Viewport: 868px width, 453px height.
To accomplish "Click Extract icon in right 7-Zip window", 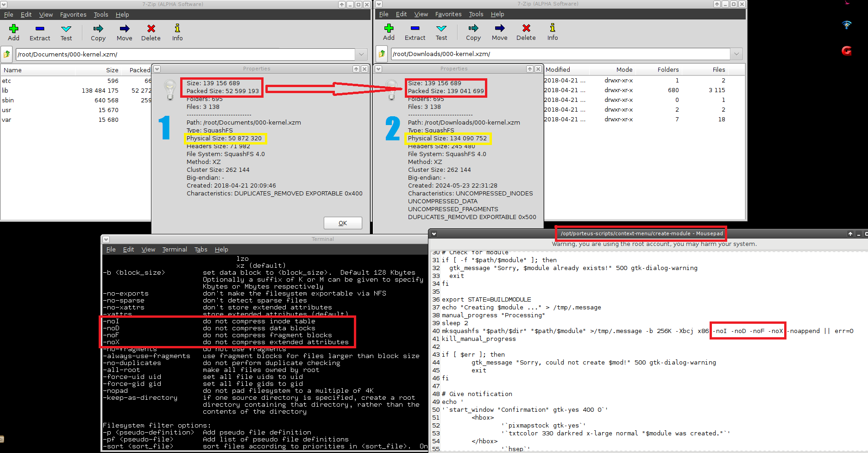I will click(415, 28).
